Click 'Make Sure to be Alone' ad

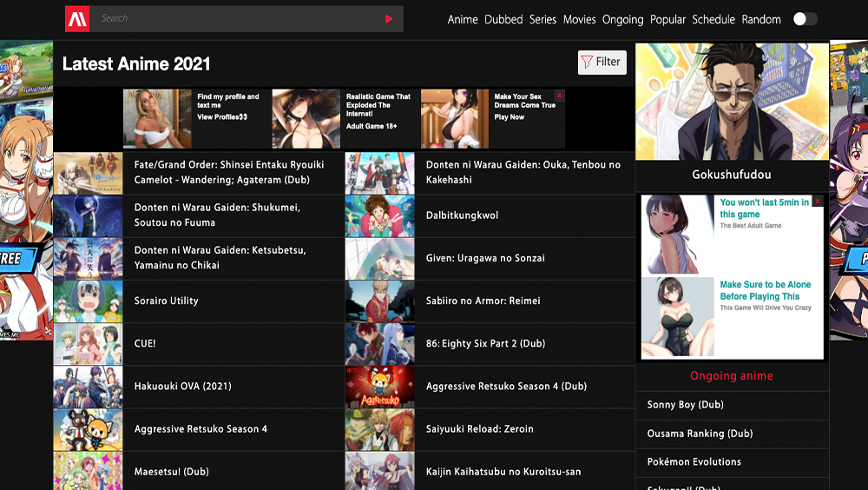pyautogui.click(x=732, y=316)
